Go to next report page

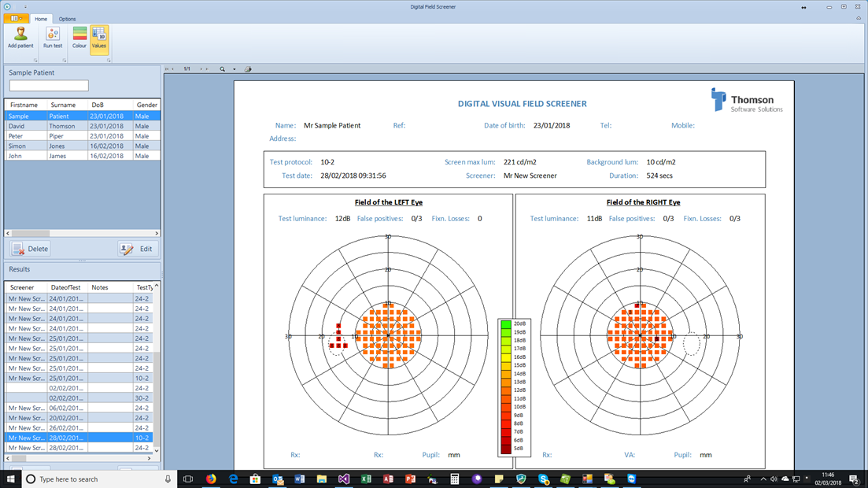pyautogui.click(x=201, y=69)
